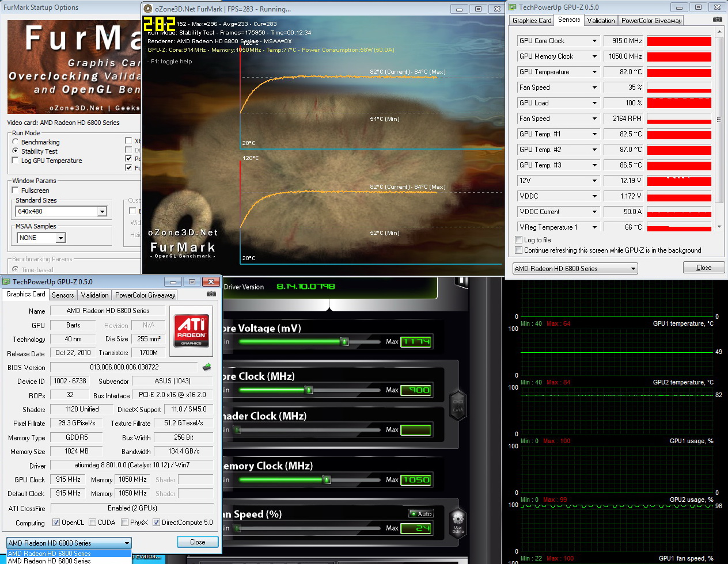
Task: Select the Benchmarking run mode
Action: [16, 142]
